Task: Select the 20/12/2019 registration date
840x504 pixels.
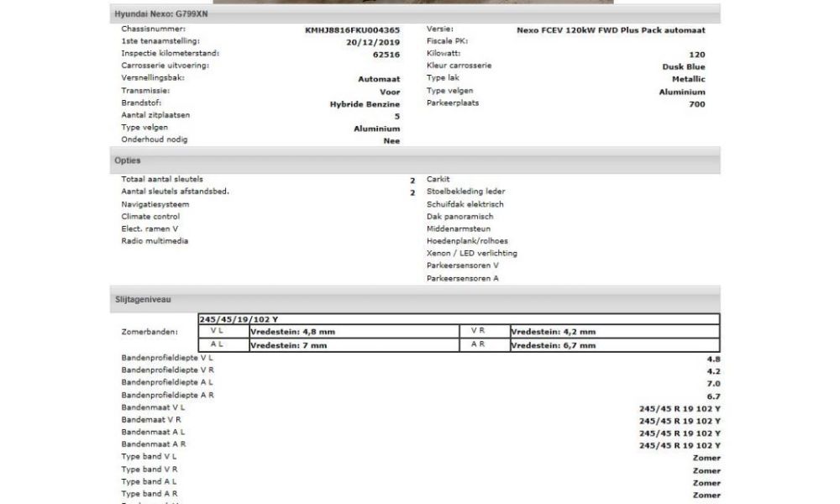Action: coord(373,42)
